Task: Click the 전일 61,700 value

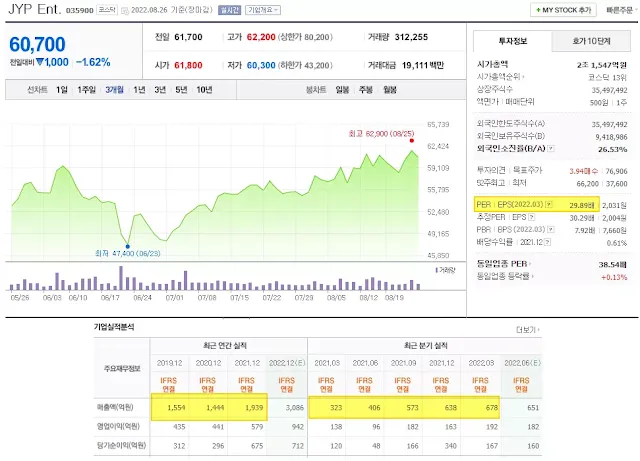Action: coord(188,37)
